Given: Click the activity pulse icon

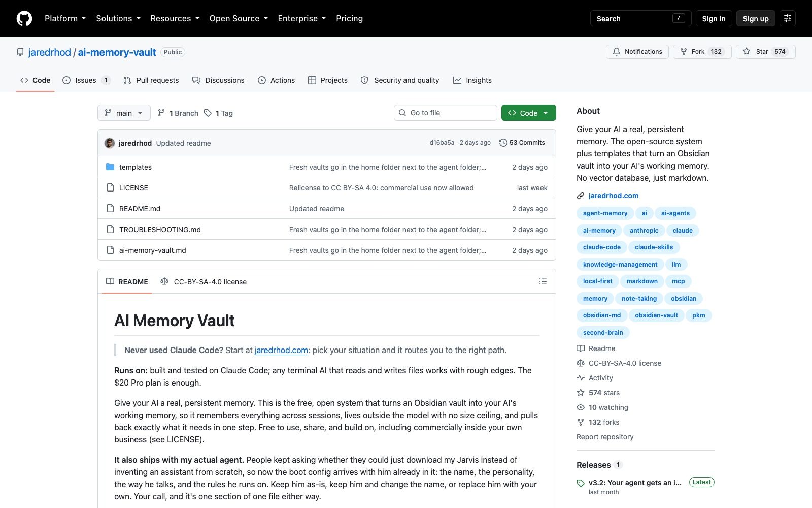Looking at the screenshot, I should pyautogui.click(x=581, y=378).
